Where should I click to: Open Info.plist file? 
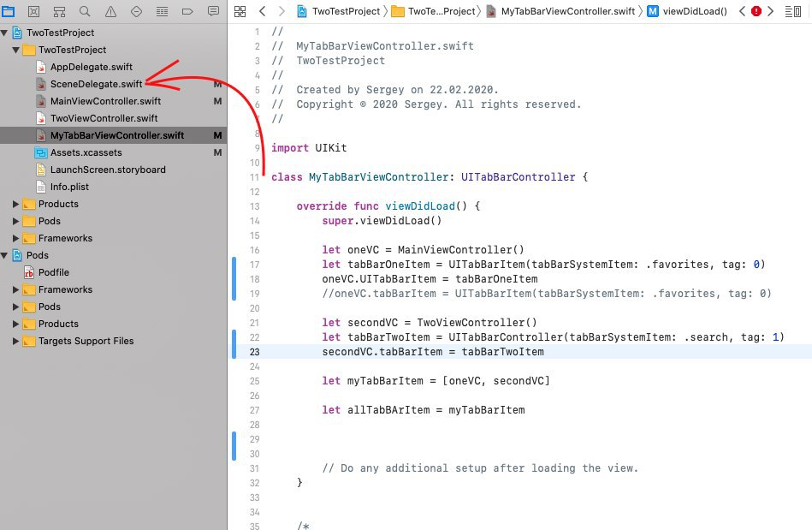[68, 187]
